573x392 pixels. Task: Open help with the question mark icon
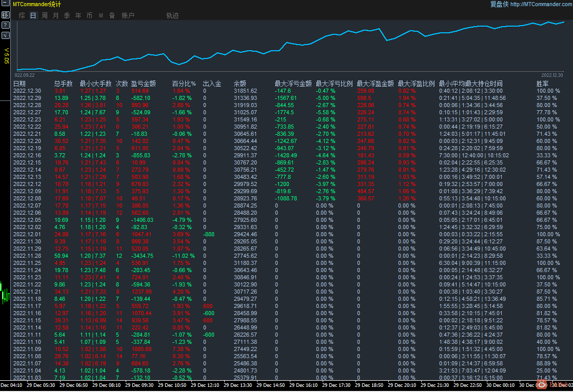5,25
